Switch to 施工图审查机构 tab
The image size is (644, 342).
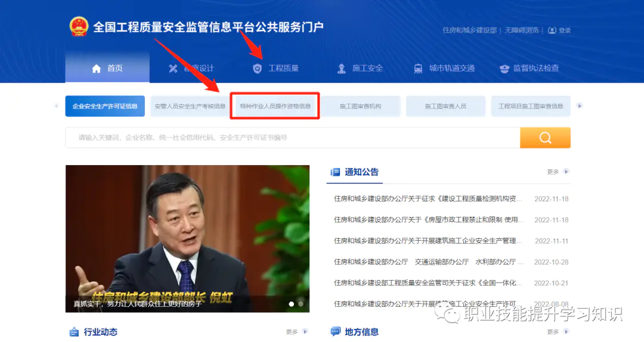[360, 107]
